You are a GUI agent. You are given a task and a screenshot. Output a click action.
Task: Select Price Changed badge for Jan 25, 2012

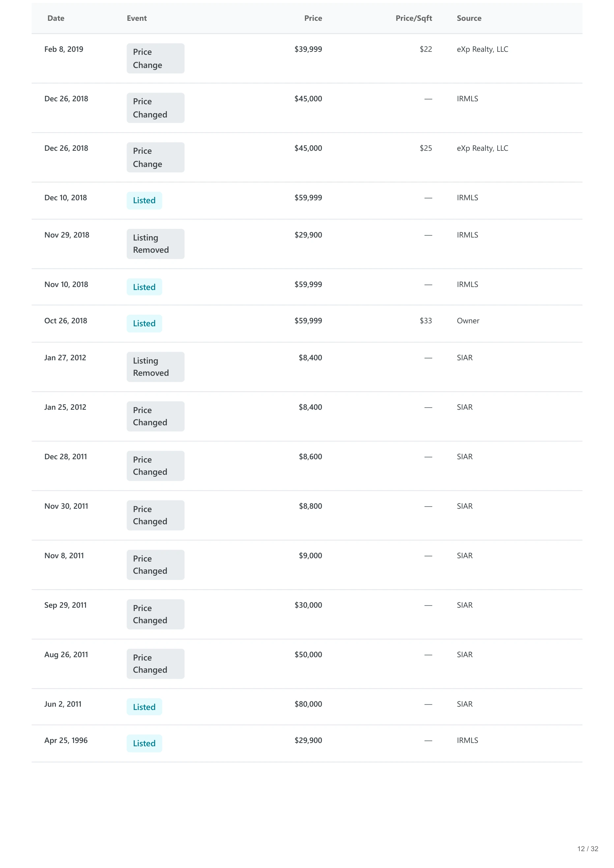click(155, 416)
